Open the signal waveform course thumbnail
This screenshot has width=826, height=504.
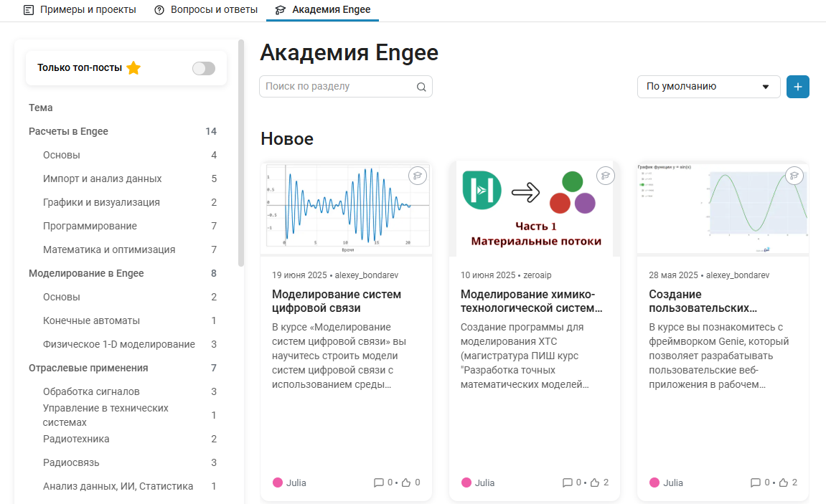tap(347, 209)
